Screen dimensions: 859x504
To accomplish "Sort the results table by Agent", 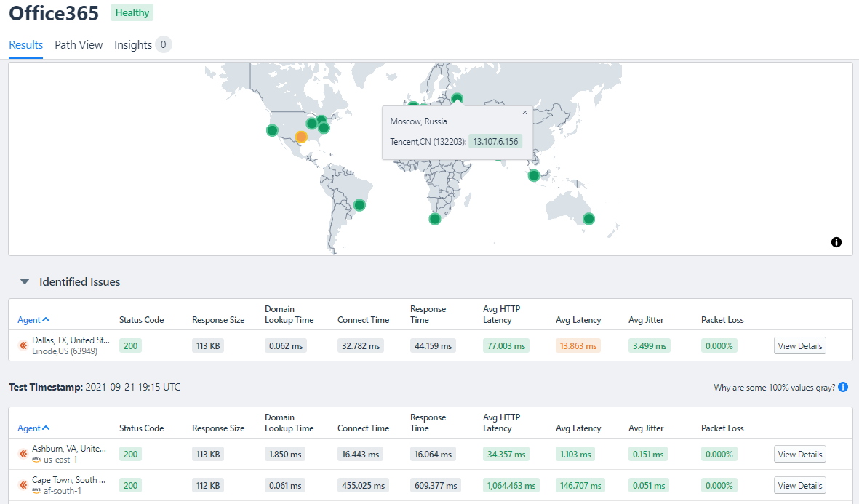I will [33, 428].
